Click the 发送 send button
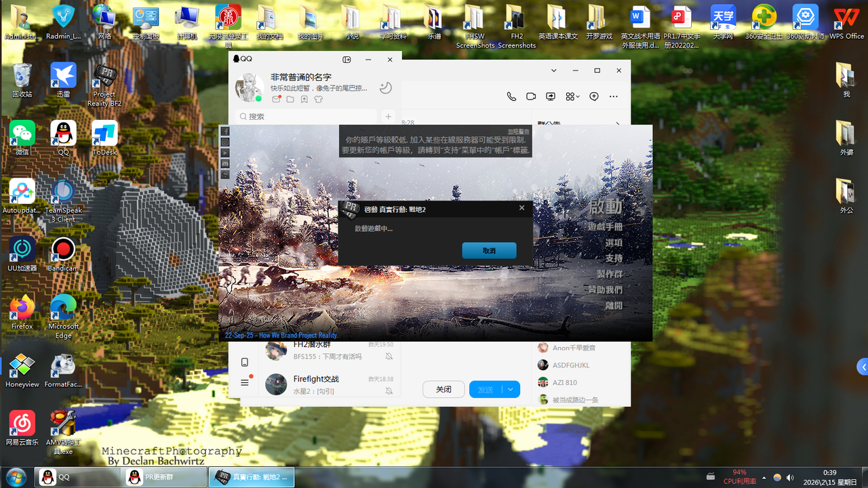 coord(486,389)
